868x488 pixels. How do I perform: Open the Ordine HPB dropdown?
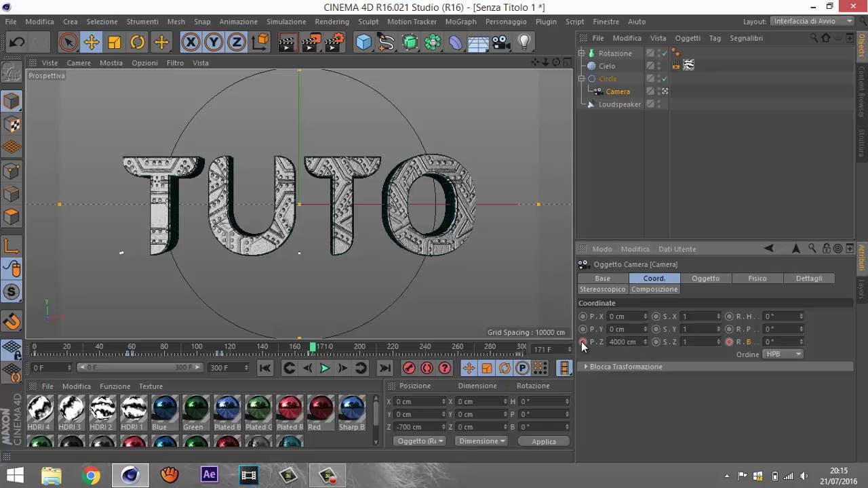pyautogui.click(x=783, y=354)
